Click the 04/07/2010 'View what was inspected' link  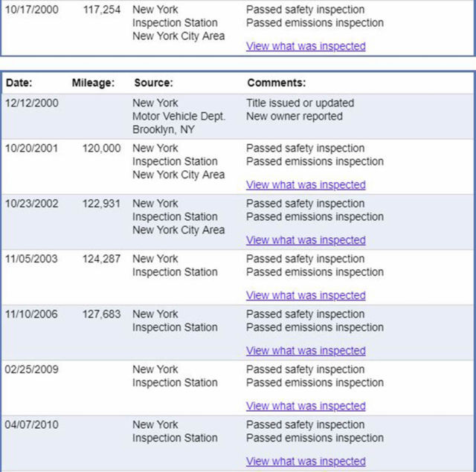coord(306,461)
